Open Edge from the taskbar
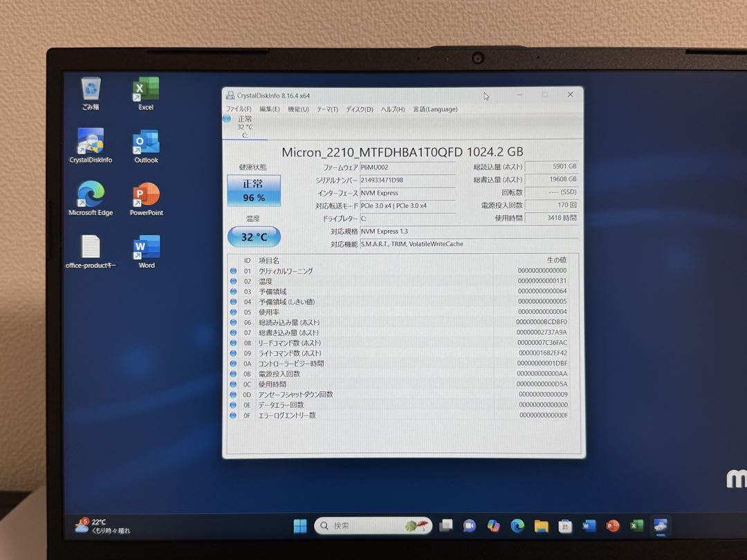 coord(517,525)
